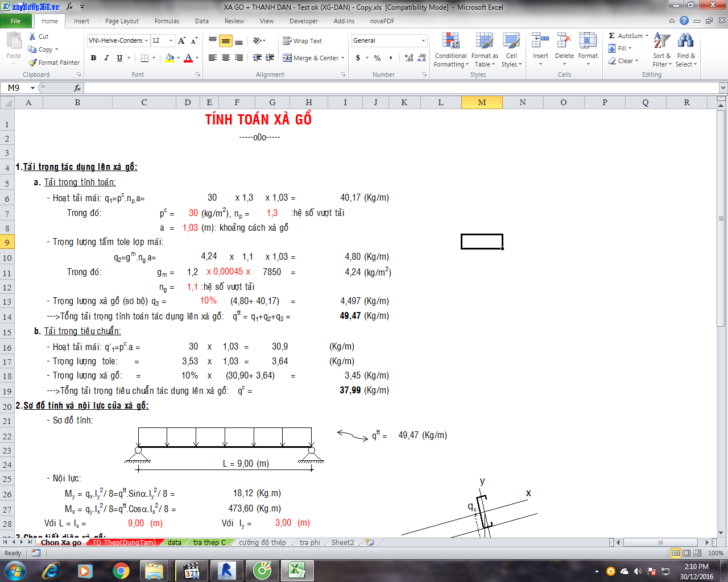Open the font name dropdown
728x582 pixels.
click(x=147, y=41)
